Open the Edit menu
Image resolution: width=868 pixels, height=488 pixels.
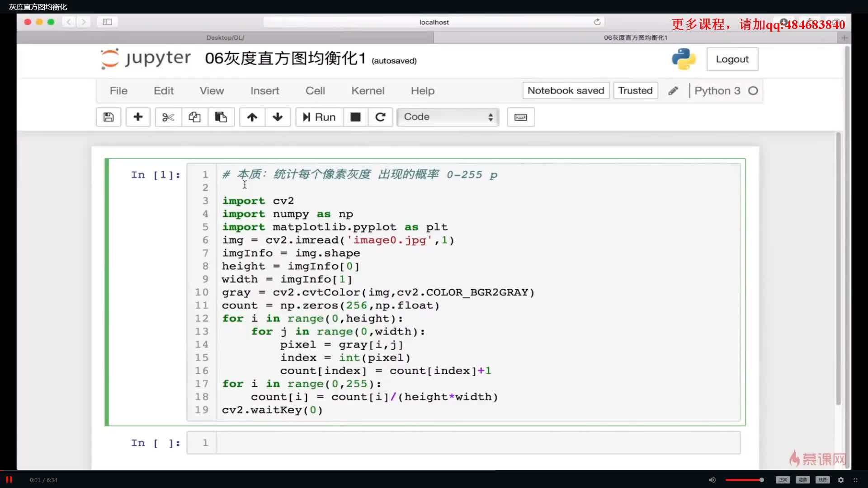coord(164,91)
